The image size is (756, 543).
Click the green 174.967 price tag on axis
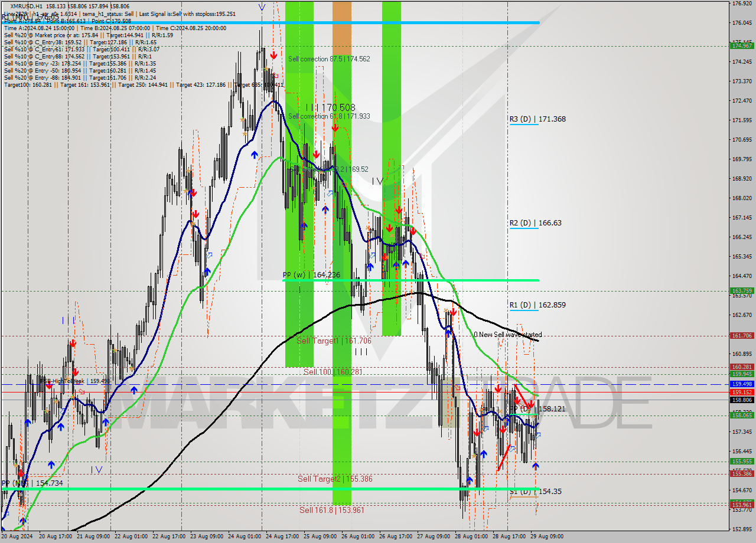pos(742,45)
